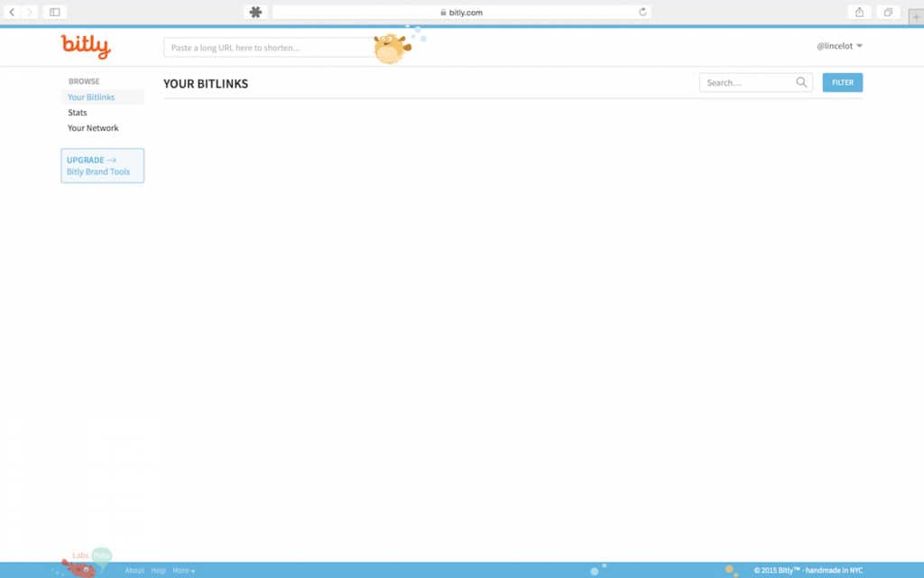The image size is (924, 578).
Task: Click the 2015 Bitly copyright text
Action: (808, 571)
